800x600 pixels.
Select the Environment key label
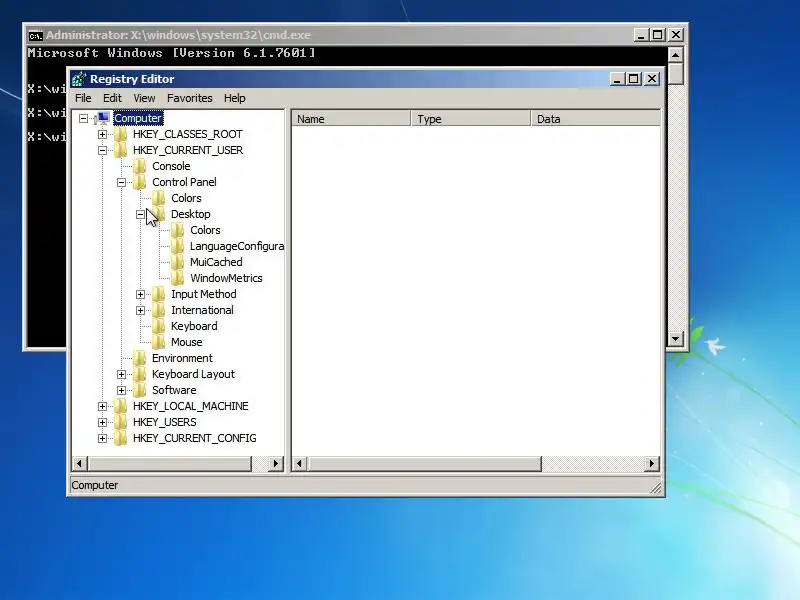pyautogui.click(x=182, y=358)
